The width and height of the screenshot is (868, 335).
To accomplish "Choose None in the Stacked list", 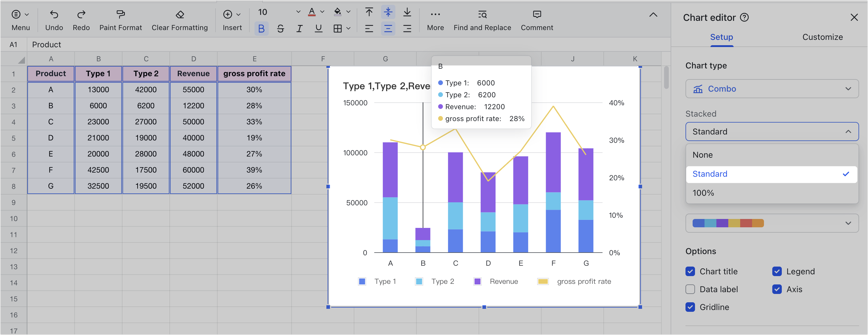I will (702, 154).
